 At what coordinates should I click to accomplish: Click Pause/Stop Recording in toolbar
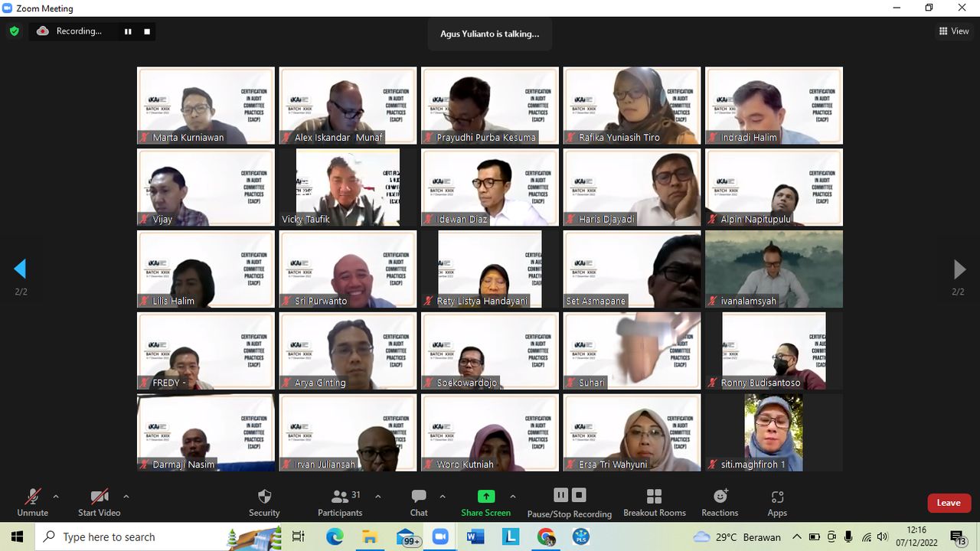pyautogui.click(x=569, y=504)
